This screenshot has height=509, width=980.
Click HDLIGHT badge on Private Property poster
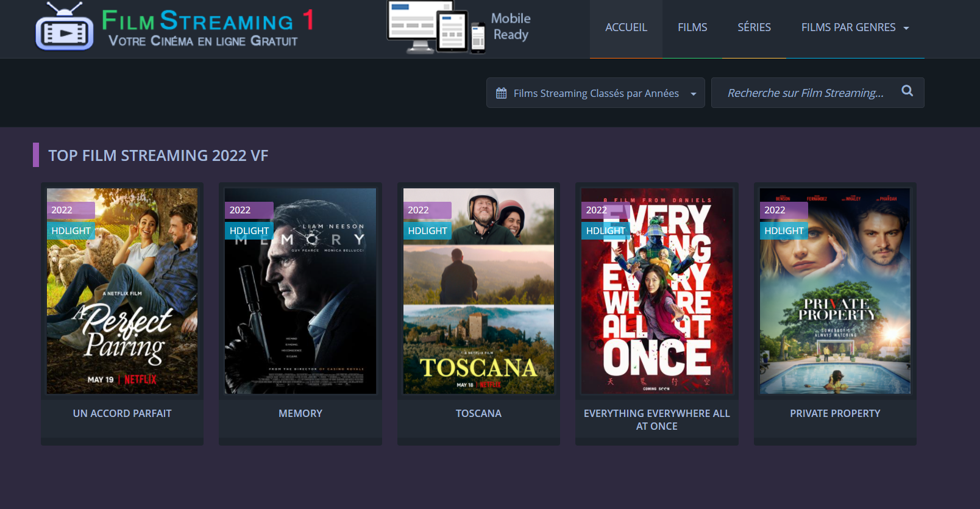pyautogui.click(x=784, y=231)
